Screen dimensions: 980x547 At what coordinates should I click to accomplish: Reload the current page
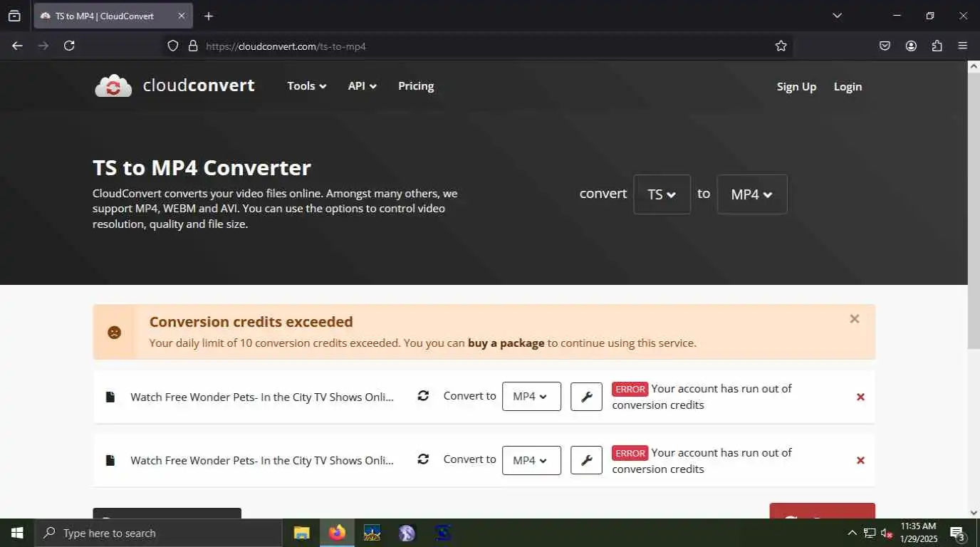tap(69, 46)
